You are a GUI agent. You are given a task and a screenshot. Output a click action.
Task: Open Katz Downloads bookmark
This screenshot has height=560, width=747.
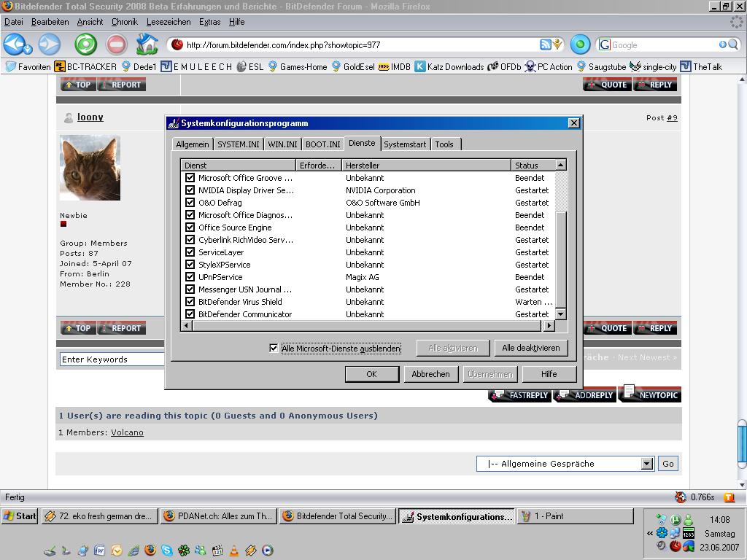(x=449, y=66)
